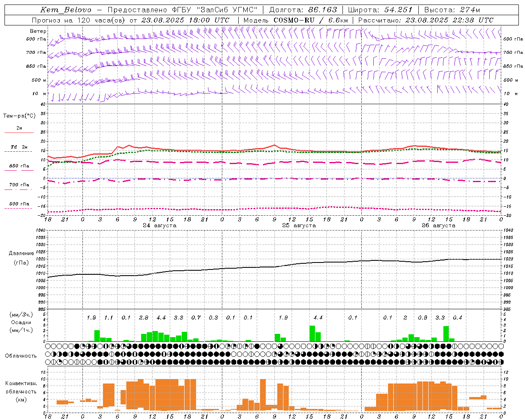
Task: Click the 2м temperature legend label
Action: click(19, 128)
